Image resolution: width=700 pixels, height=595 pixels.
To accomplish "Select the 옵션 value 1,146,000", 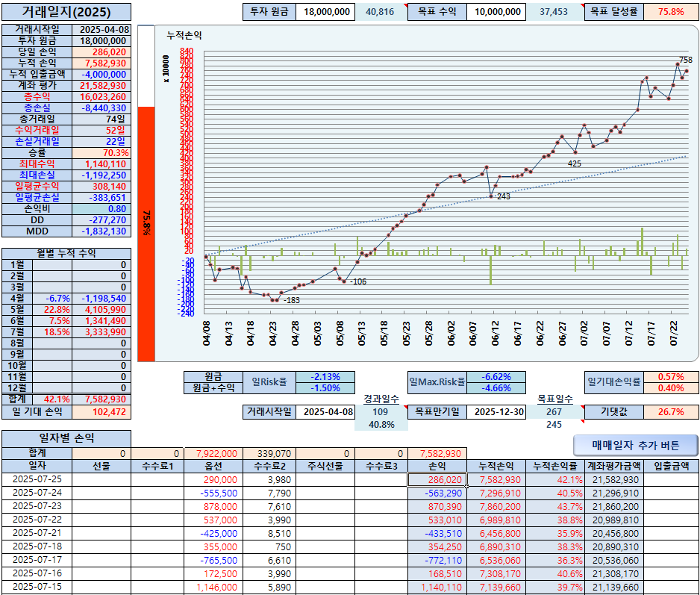I will point(213,587).
